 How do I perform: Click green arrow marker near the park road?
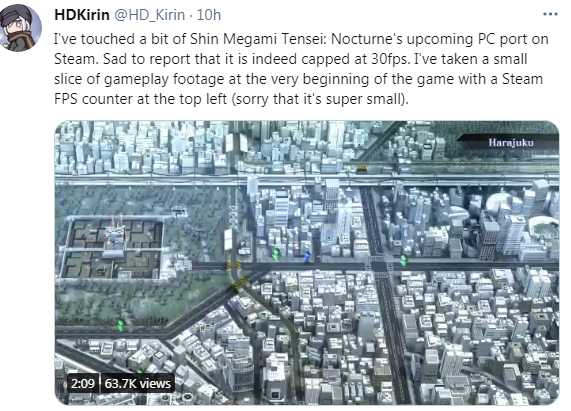point(120,324)
